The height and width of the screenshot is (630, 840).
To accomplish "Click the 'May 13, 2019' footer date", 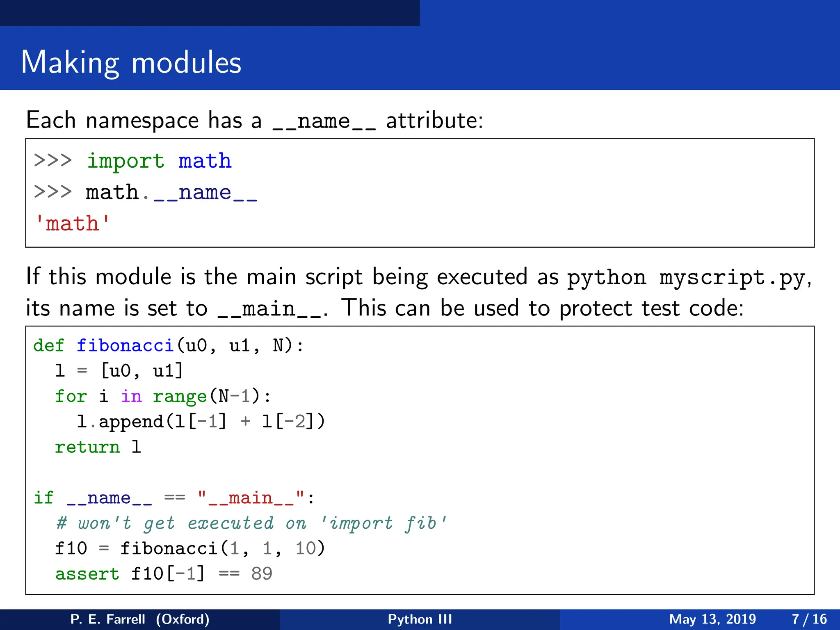I will click(712, 619).
